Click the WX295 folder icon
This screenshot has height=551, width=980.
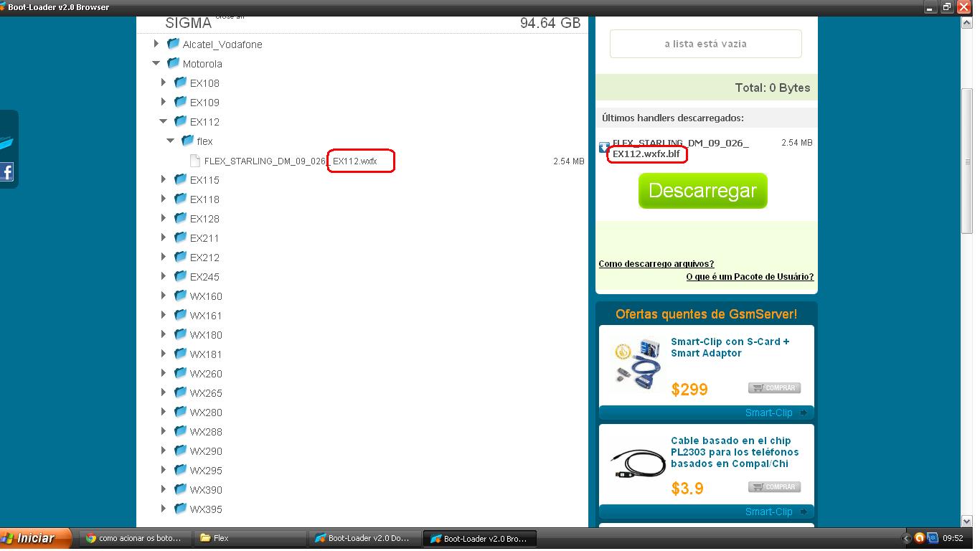pos(181,470)
